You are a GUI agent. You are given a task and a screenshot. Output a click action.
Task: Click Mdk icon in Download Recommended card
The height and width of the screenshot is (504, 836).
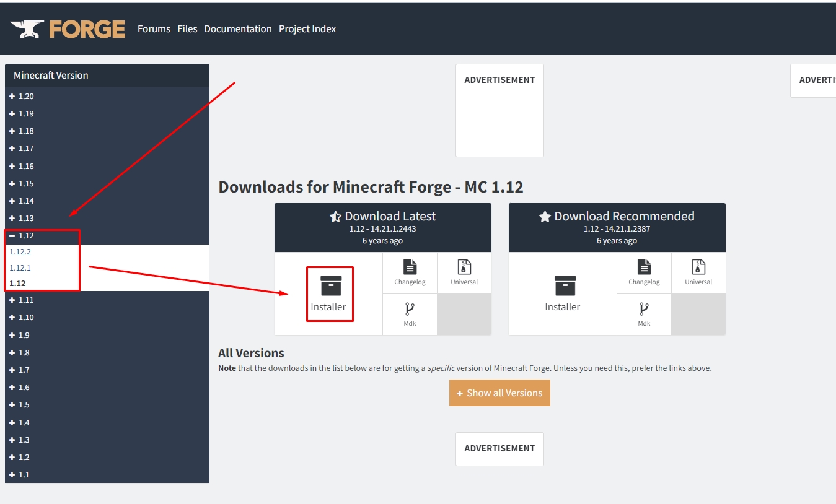coord(644,309)
